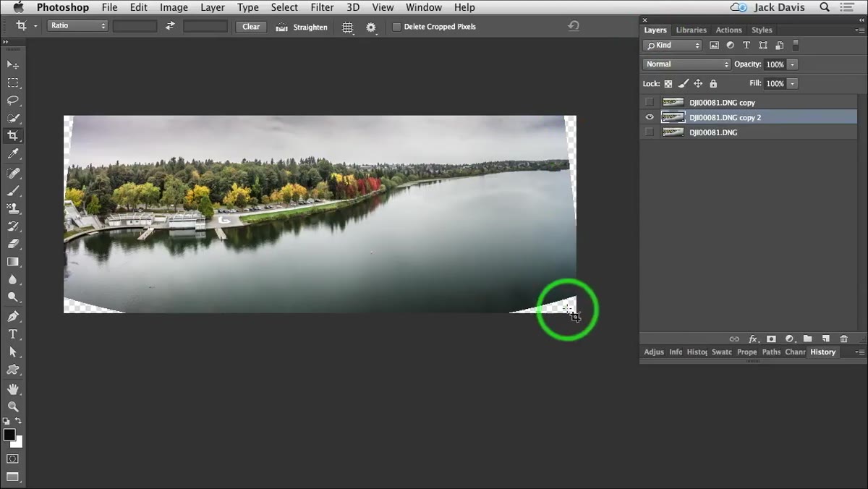Open the Filter menu
Screen dimensions: 868x489
point(322,7)
